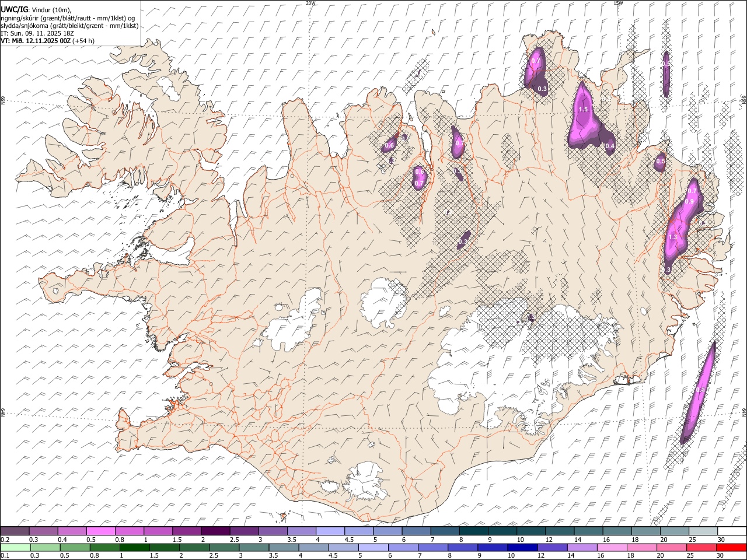This screenshot has width=747, height=560.
Task: Click the 'slydda/snjókoma' description line
Action: point(69,26)
